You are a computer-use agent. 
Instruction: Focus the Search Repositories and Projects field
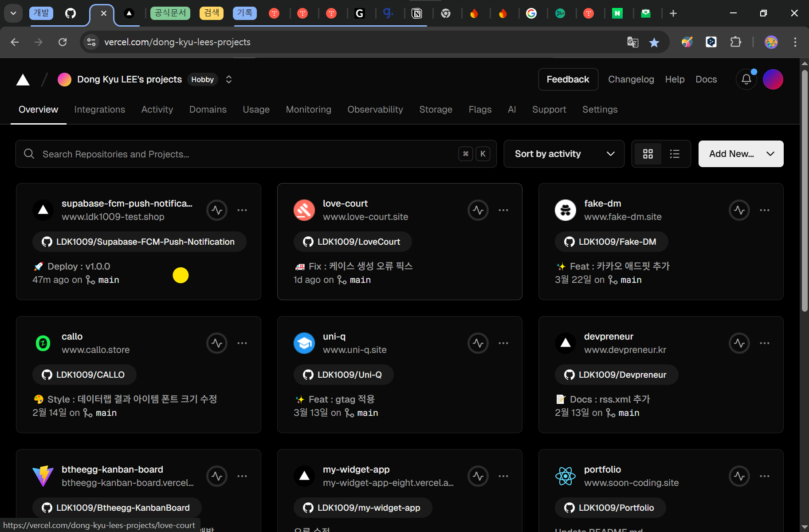pos(256,154)
